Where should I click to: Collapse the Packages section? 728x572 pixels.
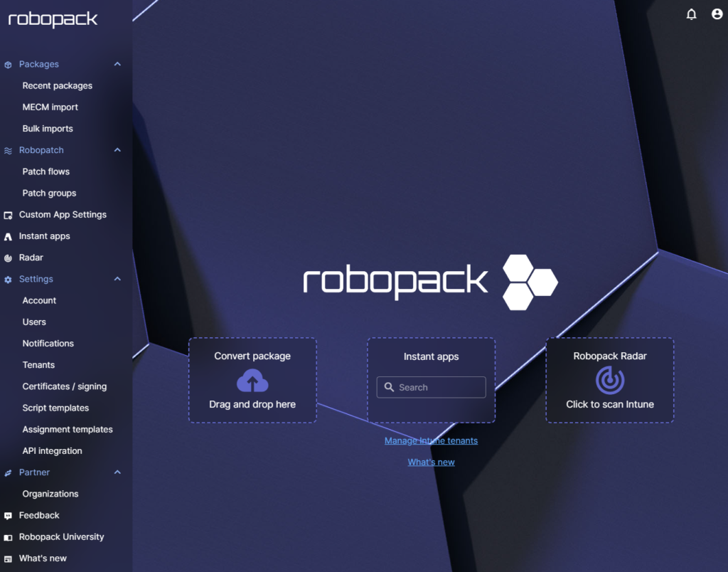[117, 64]
